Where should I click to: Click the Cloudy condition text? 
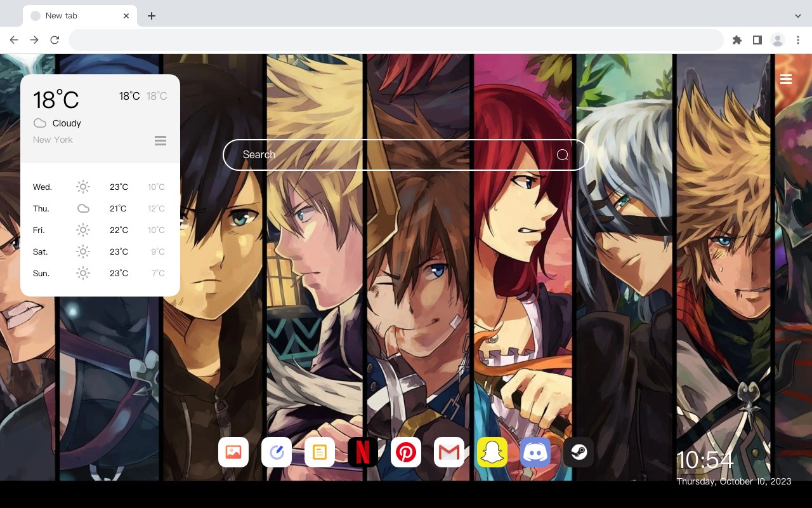coord(67,123)
